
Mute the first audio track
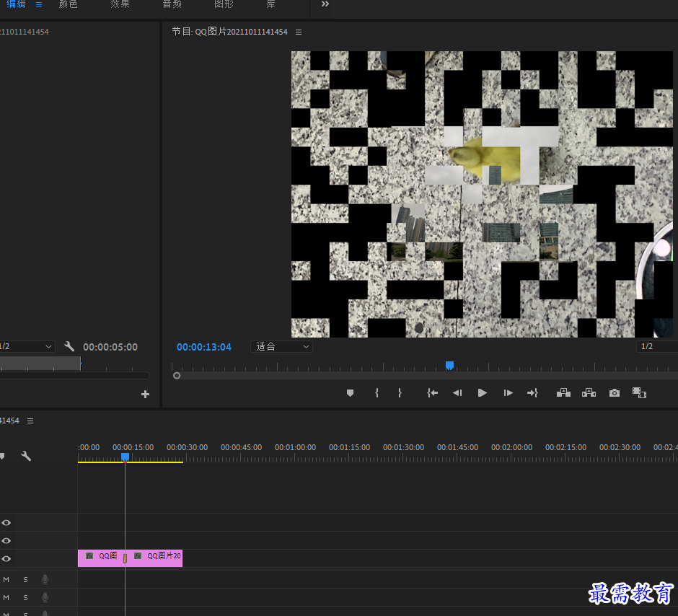(6, 579)
